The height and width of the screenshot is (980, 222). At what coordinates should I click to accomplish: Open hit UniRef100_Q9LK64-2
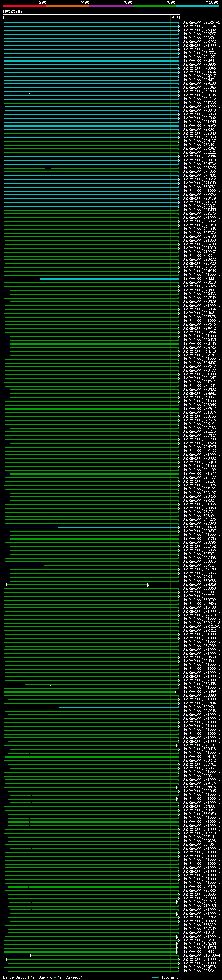pyautogui.click(x=201, y=23)
